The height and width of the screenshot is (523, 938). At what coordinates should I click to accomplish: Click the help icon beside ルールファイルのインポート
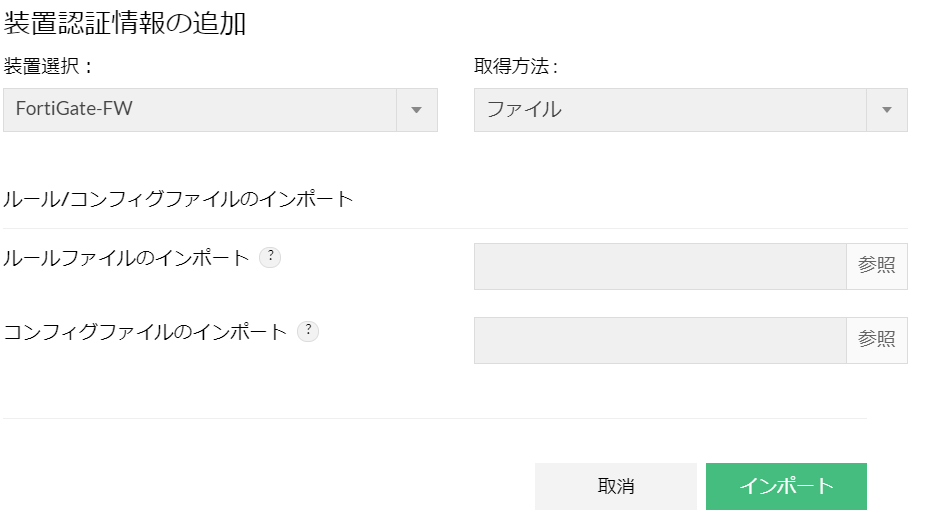270,257
